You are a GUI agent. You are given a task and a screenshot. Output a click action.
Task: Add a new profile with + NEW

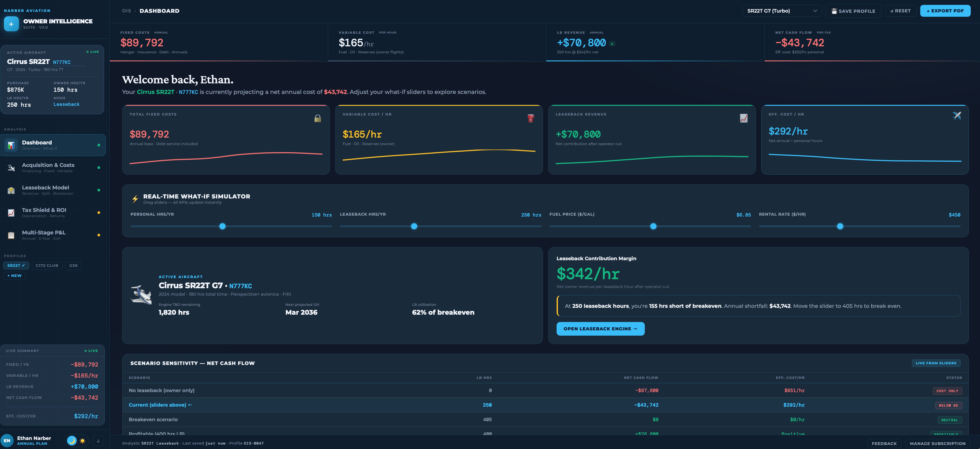(x=15, y=275)
